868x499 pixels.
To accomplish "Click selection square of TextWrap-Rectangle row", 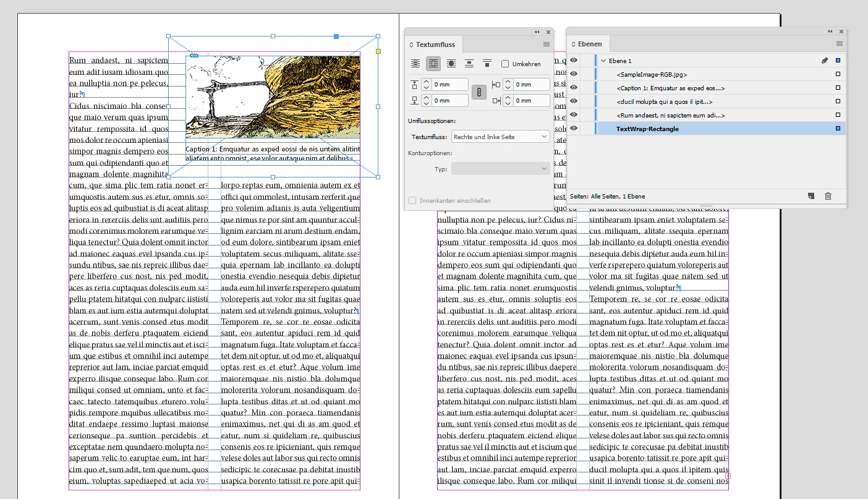I will click(x=838, y=129).
